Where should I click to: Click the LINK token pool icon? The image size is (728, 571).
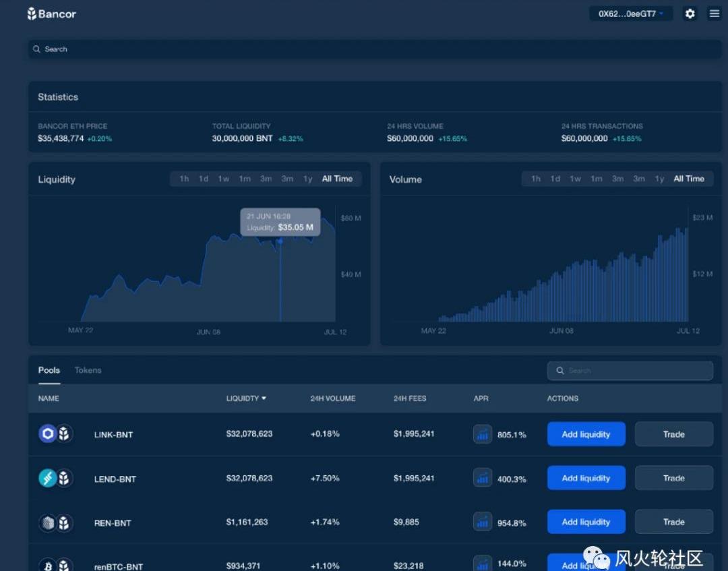tap(47, 434)
